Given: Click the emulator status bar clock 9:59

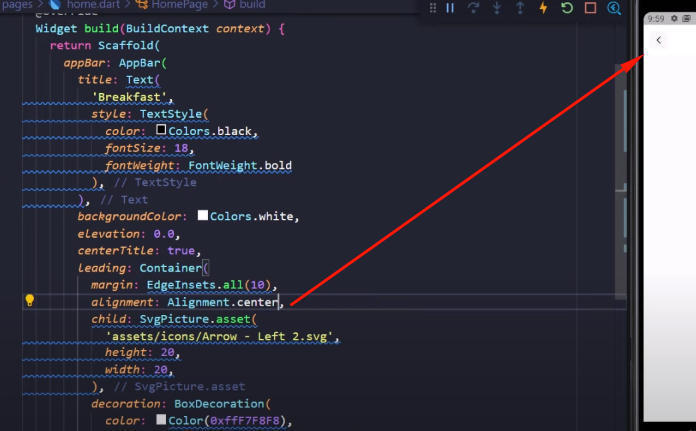Looking at the screenshot, I should pos(656,19).
